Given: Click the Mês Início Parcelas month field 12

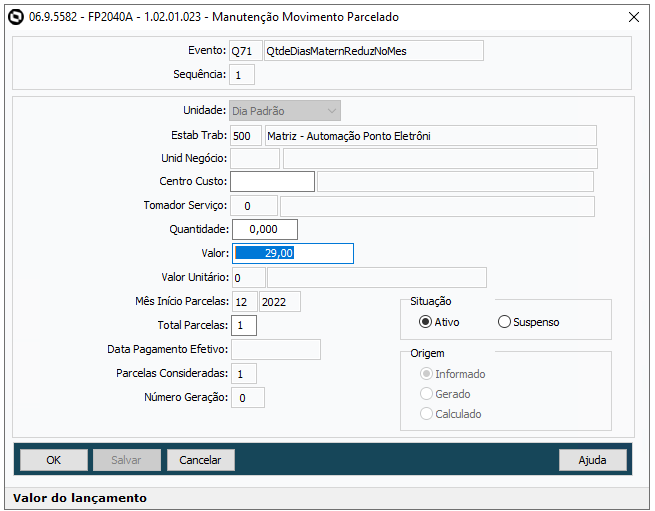Looking at the screenshot, I should tap(244, 302).
